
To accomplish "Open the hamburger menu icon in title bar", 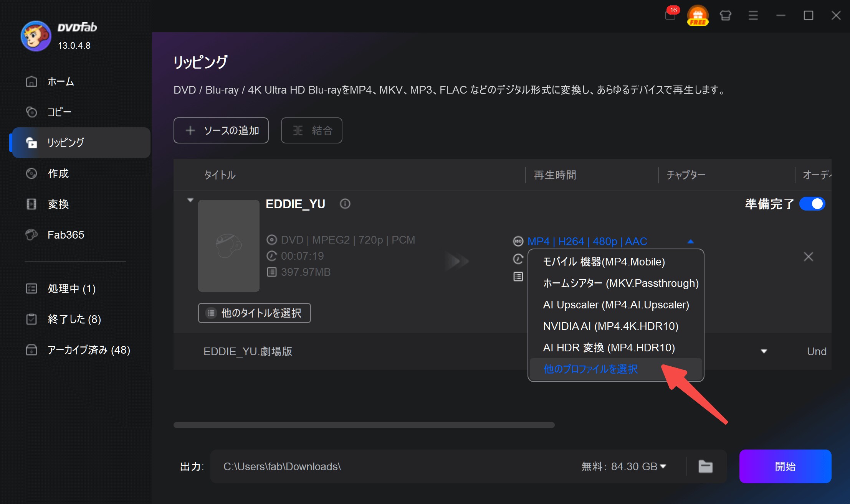I will coord(753,16).
